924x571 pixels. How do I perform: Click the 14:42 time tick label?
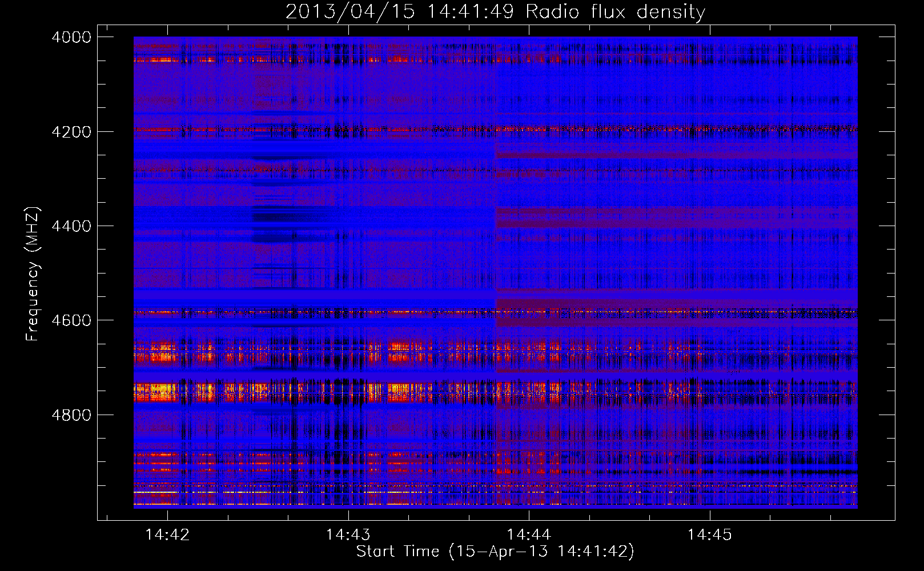tap(167, 534)
